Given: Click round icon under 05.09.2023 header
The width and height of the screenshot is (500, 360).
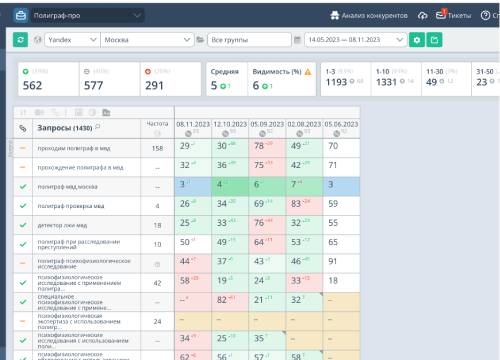Looking at the screenshot, I should pyautogui.click(x=263, y=134).
